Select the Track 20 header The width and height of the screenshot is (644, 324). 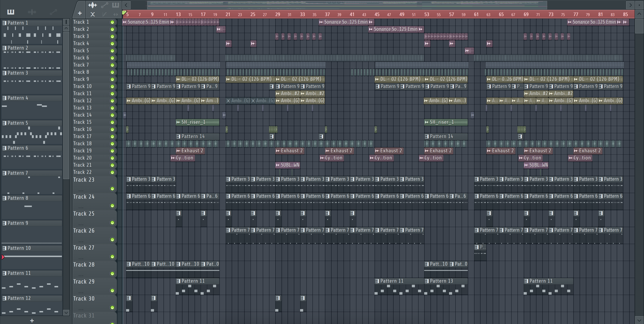click(x=95, y=158)
